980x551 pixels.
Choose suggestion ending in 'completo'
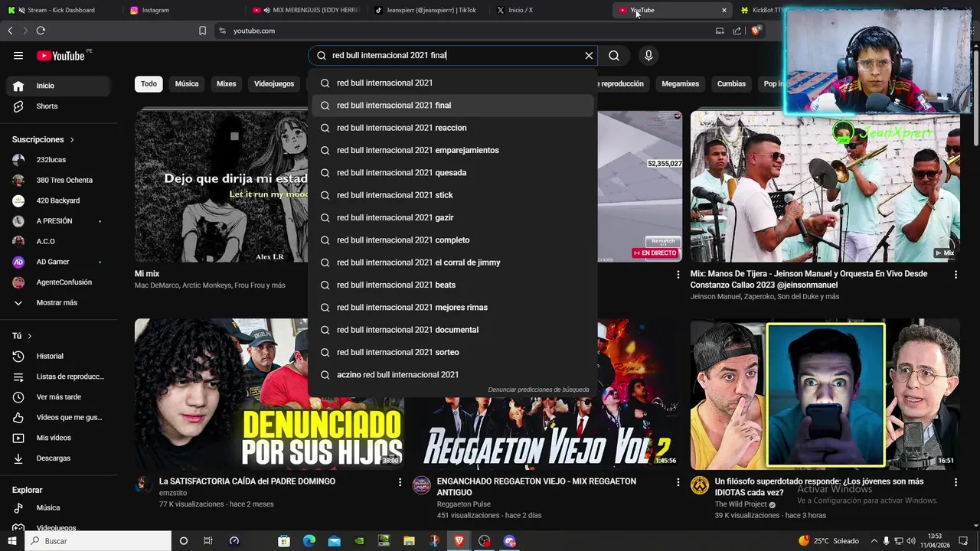coord(452,240)
